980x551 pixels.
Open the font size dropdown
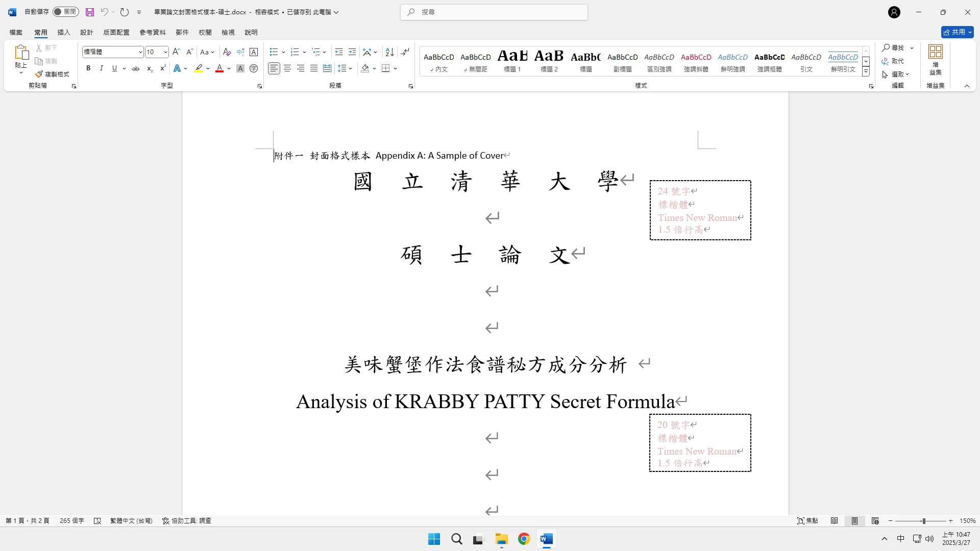click(165, 52)
